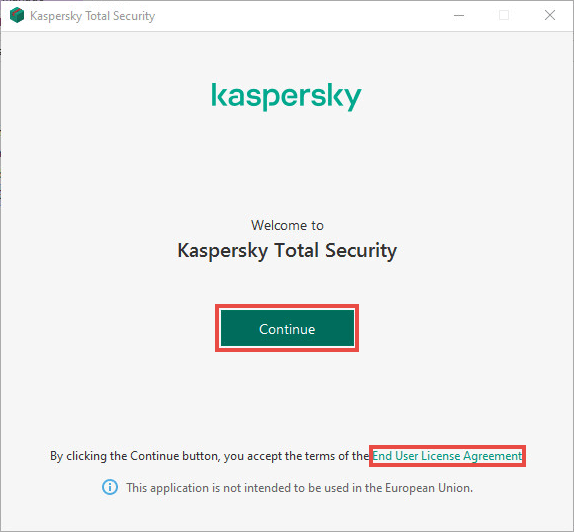Click the Welcome to text

[x=287, y=225]
